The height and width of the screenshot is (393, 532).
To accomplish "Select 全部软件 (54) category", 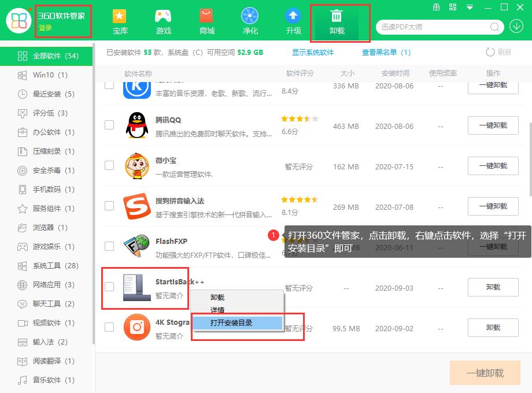I will (x=46, y=56).
